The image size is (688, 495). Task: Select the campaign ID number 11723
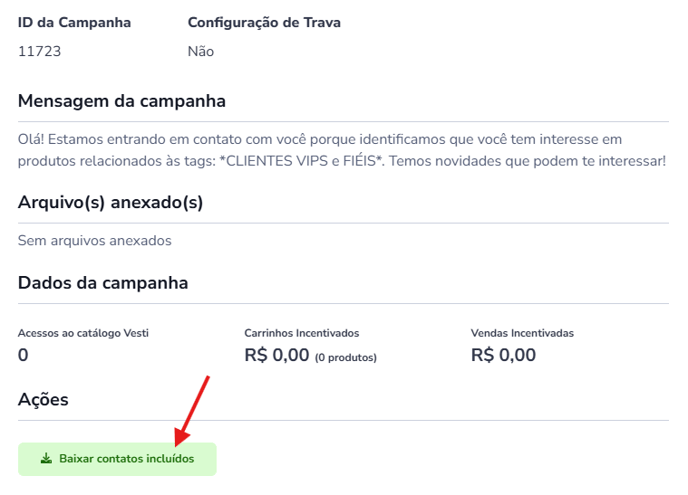(x=39, y=51)
